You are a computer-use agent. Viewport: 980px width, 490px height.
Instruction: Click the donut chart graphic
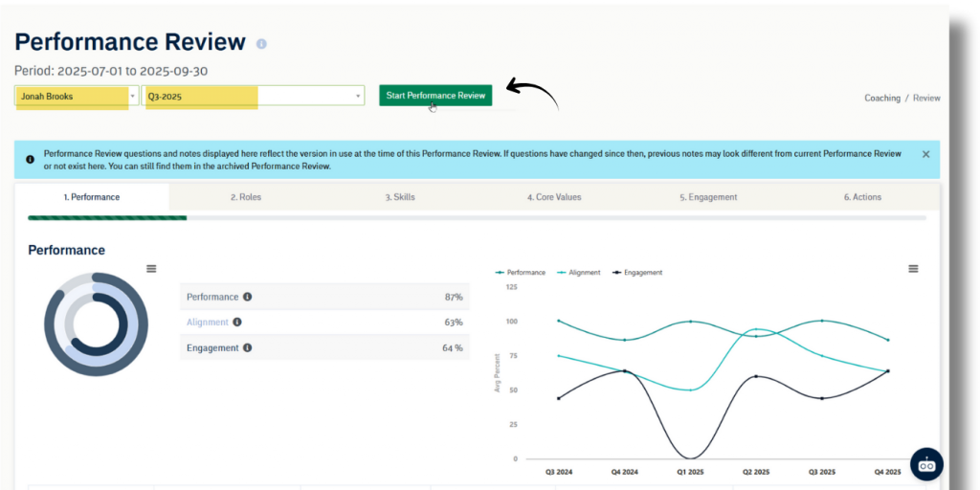(96, 324)
